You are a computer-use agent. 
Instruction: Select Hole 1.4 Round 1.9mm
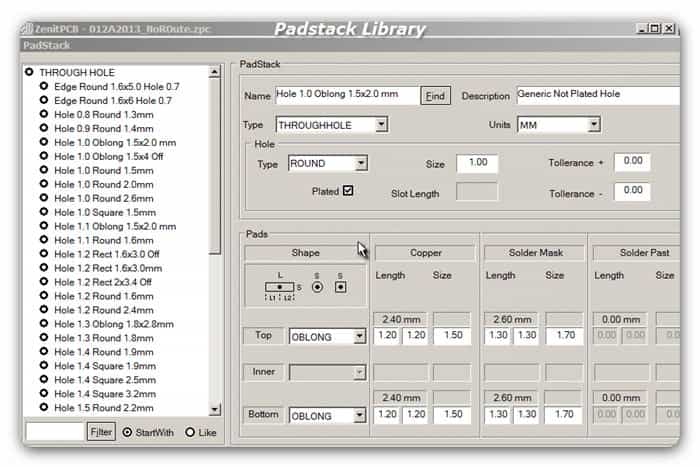click(104, 352)
